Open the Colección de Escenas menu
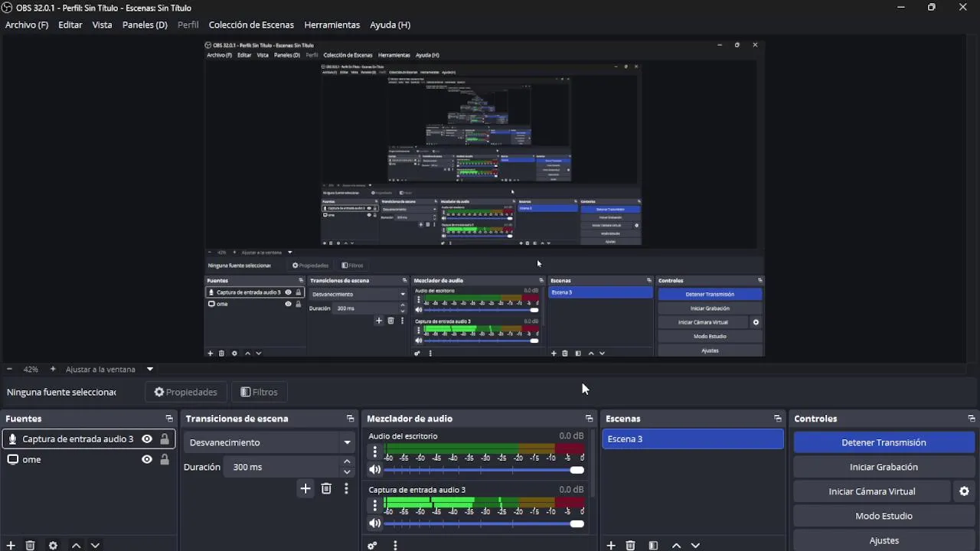The width and height of the screenshot is (980, 551). tap(251, 24)
